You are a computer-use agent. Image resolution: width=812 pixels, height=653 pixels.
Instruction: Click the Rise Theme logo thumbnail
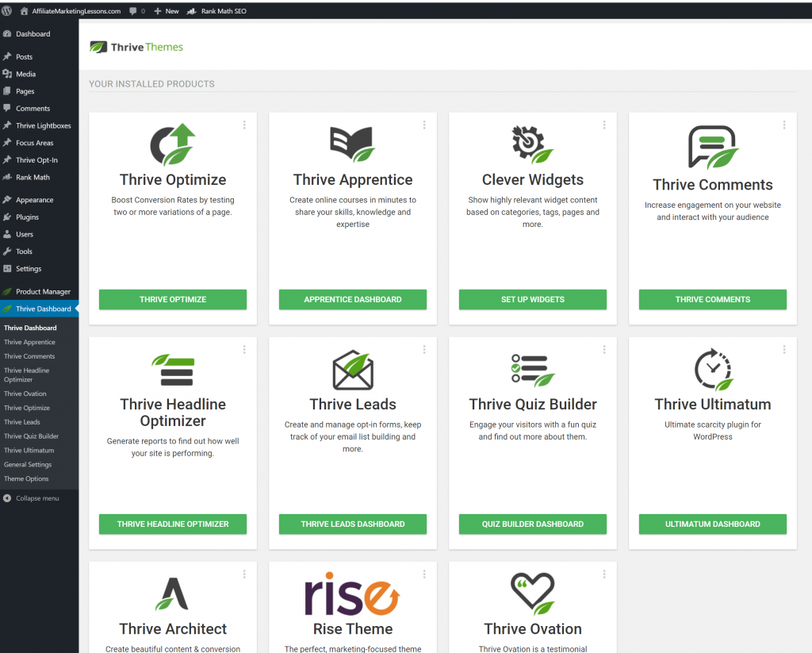point(352,597)
